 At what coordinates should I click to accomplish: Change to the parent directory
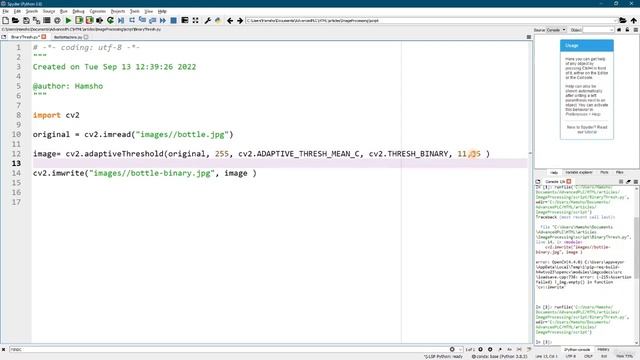click(x=633, y=20)
